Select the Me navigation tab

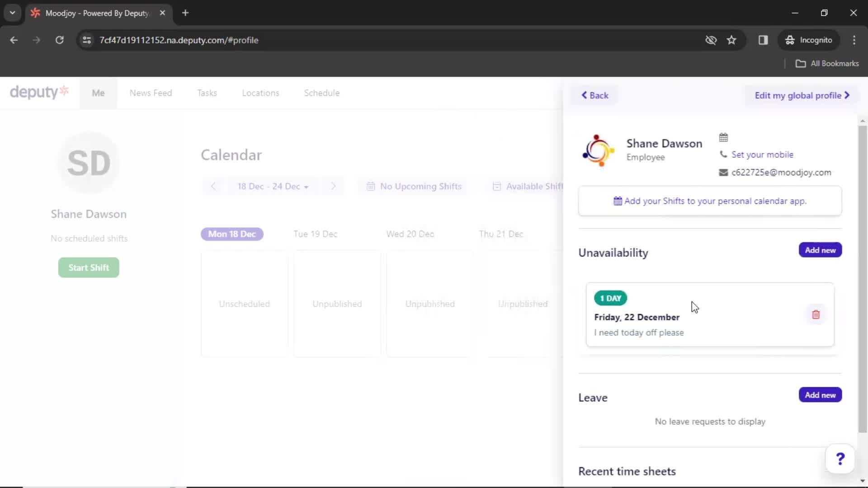[x=99, y=92]
